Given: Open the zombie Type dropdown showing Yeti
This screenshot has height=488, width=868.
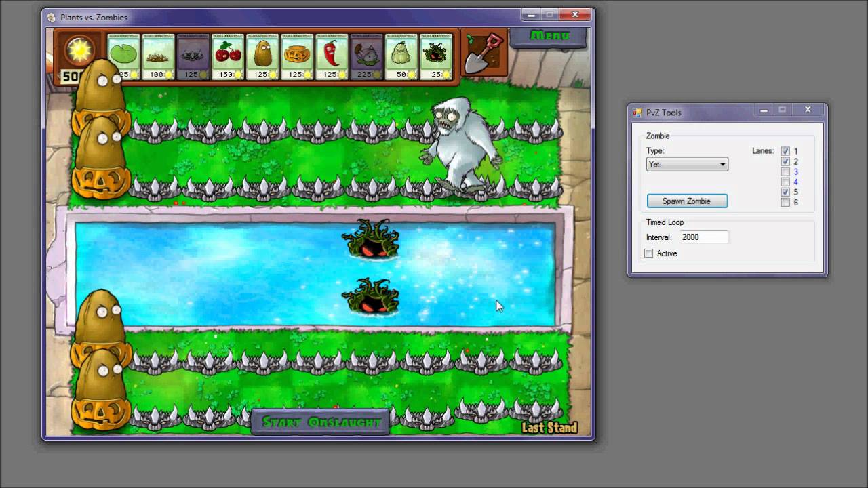Looking at the screenshot, I should (x=687, y=164).
